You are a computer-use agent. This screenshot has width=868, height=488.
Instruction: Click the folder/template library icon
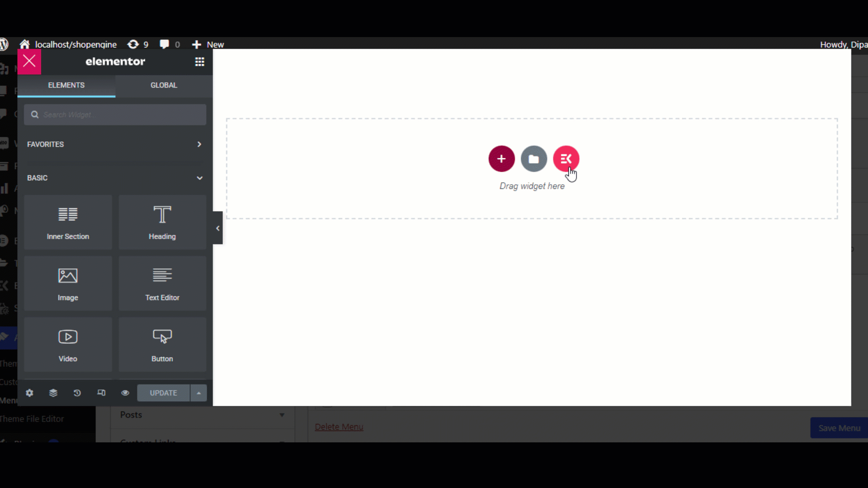[x=533, y=159]
